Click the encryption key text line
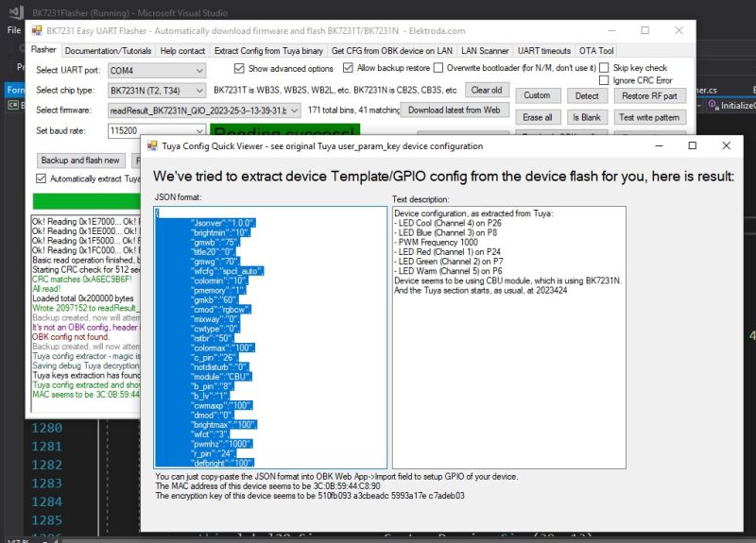The height and width of the screenshot is (543, 756). 310,496
